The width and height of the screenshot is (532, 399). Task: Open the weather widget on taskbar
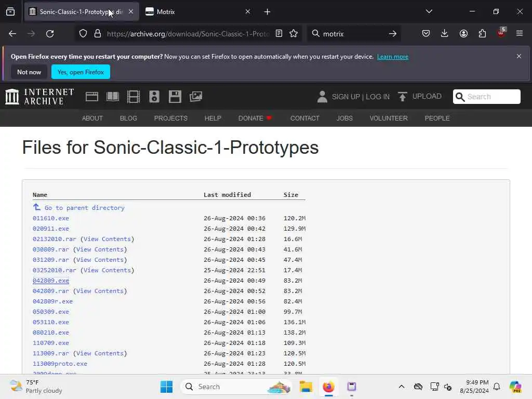coord(36,387)
